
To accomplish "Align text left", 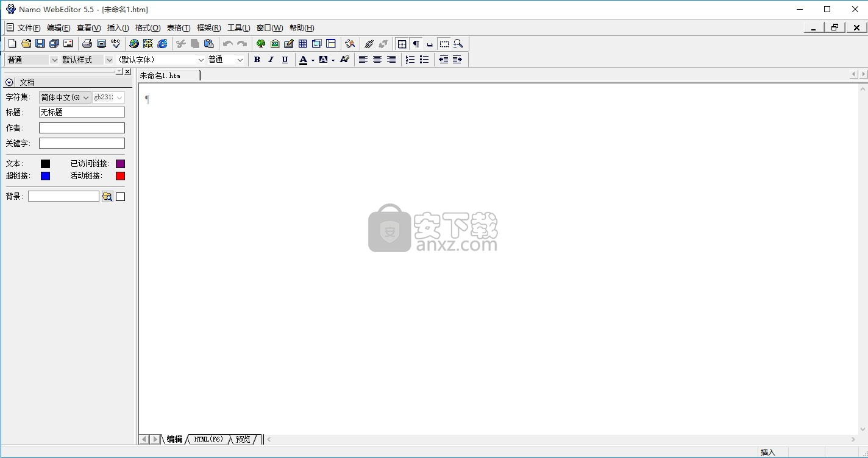I will (x=363, y=59).
